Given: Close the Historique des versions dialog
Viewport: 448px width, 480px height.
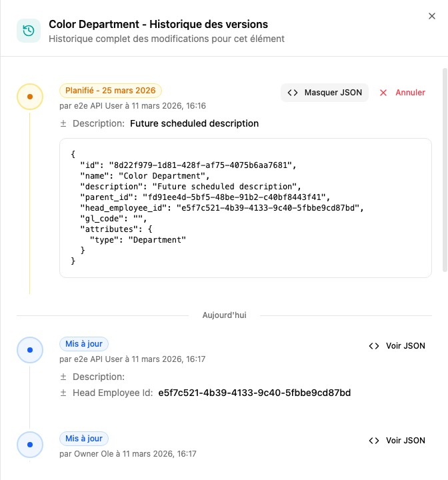Looking at the screenshot, I should 431,16.
